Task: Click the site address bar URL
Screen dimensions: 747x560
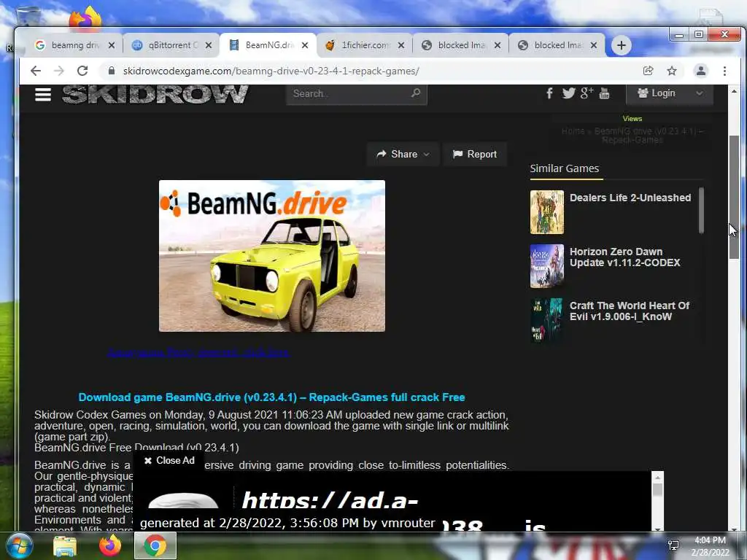Action: (x=271, y=71)
